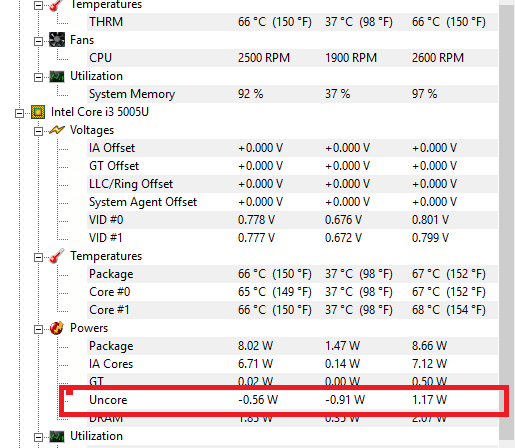
Task: Click the Powers flame icon
Action: pos(57,328)
